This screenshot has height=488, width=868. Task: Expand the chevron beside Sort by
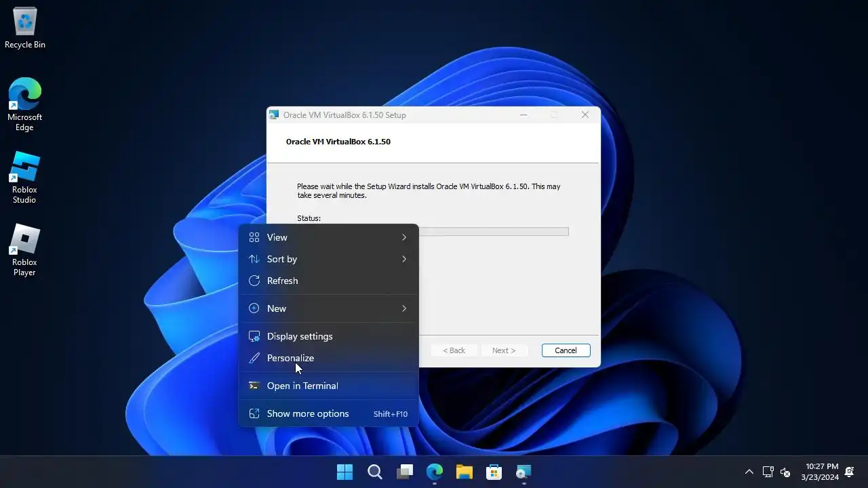pyautogui.click(x=403, y=259)
